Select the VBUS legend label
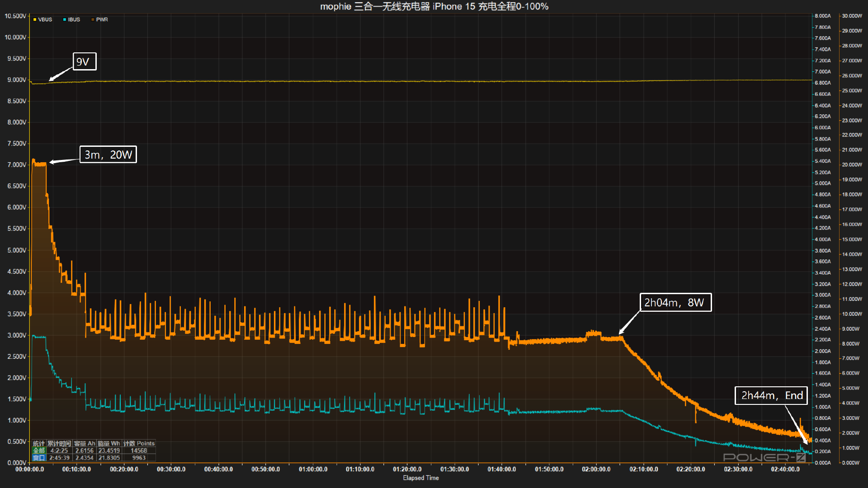 [x=45, y=19]
